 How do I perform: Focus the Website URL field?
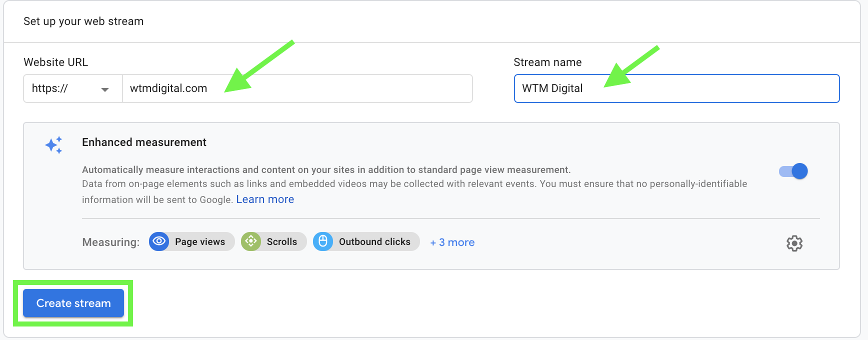tap(297, 88)
